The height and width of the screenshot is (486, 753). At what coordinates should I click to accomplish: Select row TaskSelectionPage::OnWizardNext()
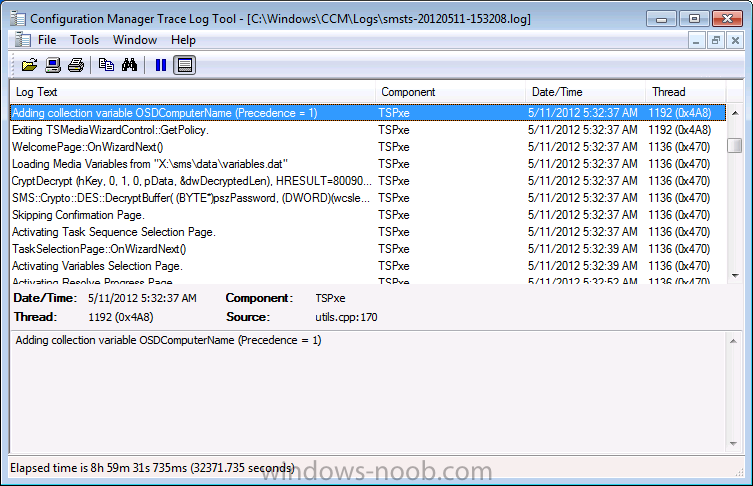tap(368, 249)
